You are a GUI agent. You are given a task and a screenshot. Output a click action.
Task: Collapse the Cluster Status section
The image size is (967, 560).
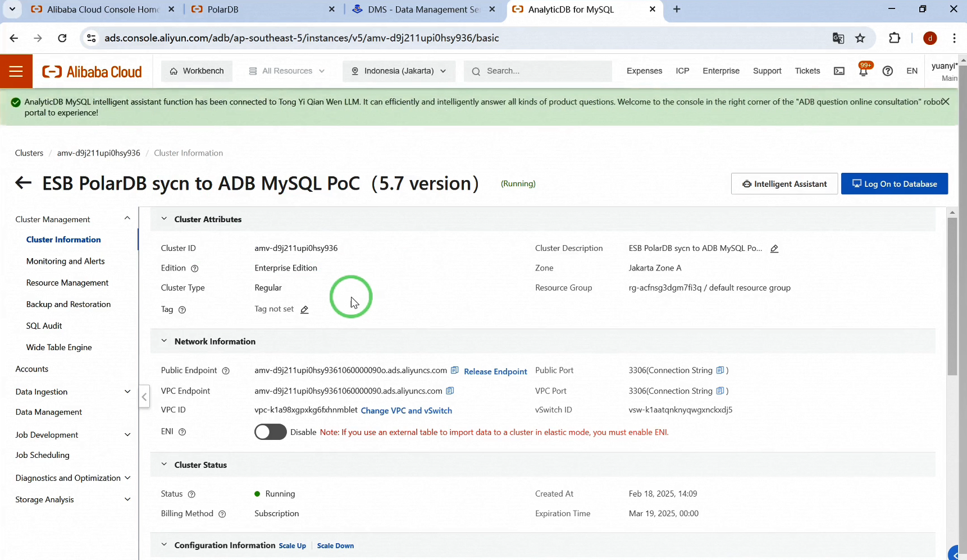tap(164, 464)
